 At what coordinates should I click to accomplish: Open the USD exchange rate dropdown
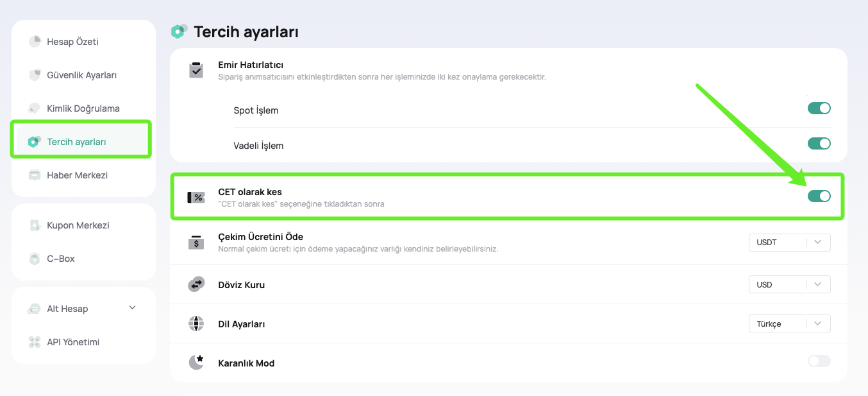[790, 284]
